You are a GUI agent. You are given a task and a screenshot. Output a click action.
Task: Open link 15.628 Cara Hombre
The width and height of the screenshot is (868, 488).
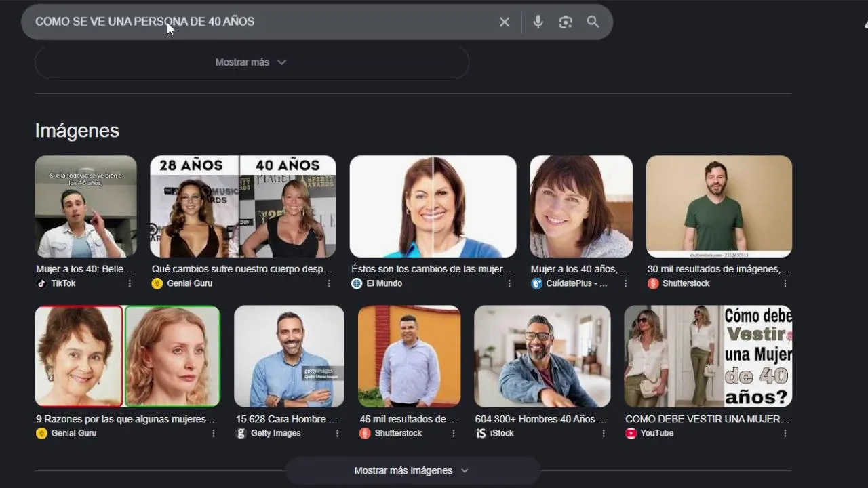click(287, 419)
